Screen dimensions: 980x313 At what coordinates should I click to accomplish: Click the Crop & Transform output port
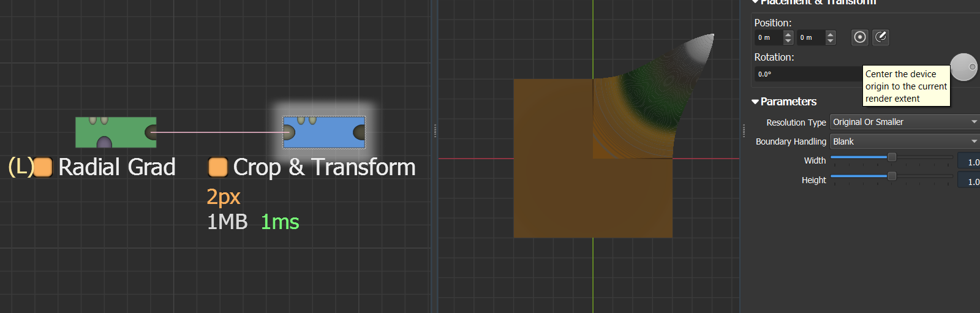360,132
